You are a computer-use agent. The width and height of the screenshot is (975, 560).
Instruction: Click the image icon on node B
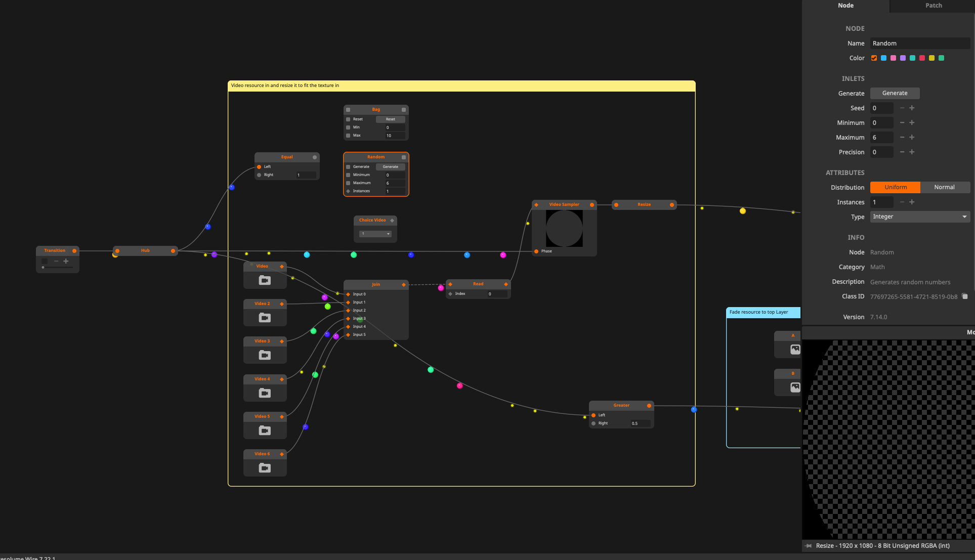click(795, 387)
